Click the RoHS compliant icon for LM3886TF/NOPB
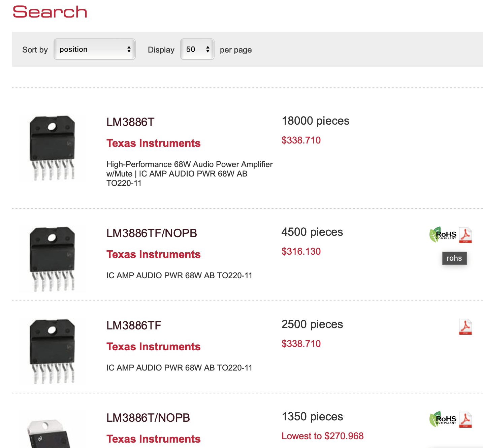Image resolution: width=483 pixels, height=448 pixels. point(443,235)
